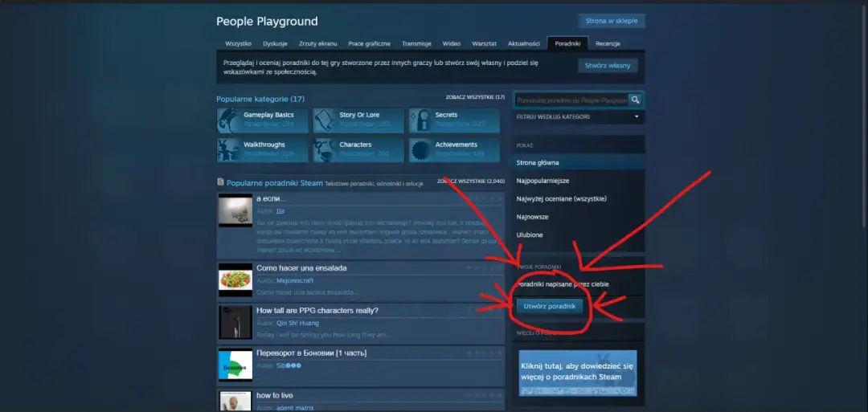Click the Steam guides info banner
The image size is (868, 412).
click(x=577, y=373)
